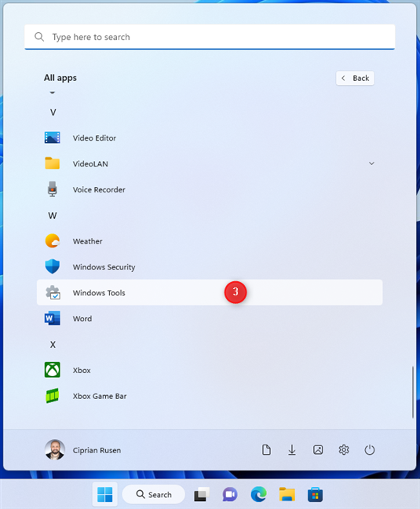This screenshot has width=420, height=509.
Task: Click the Power button icon
Action: [370, 450]
